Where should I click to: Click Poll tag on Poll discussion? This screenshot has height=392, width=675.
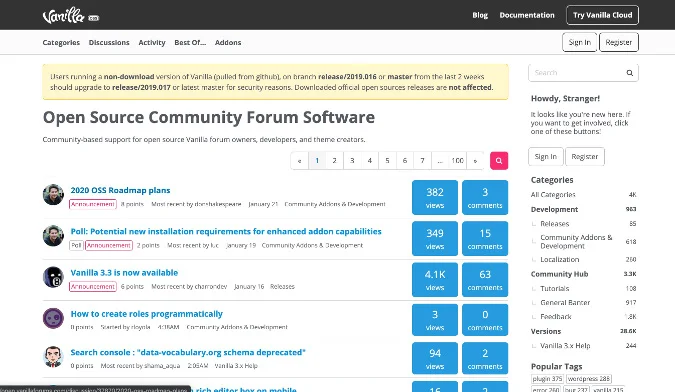coord(76,245)
